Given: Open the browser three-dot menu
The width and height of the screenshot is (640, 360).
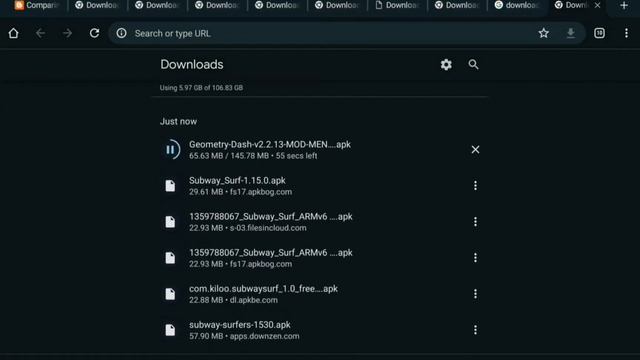Looking at the screenshot, I should 626,33.
